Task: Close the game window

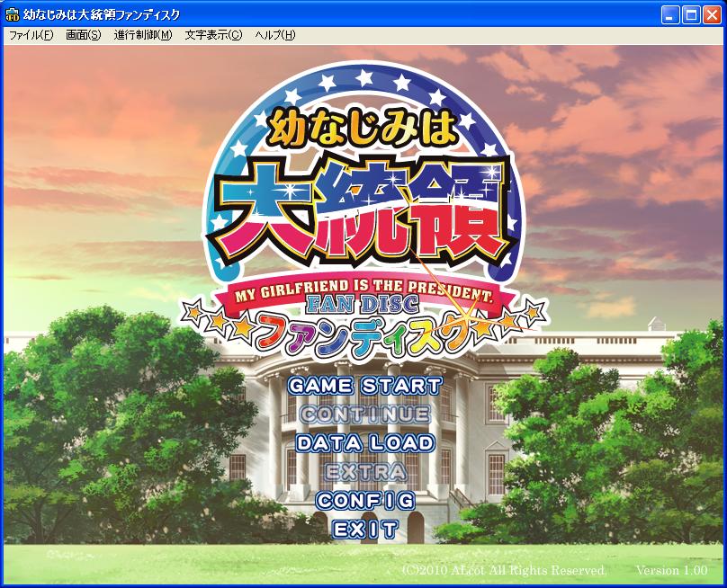Action: click(712, 15)
